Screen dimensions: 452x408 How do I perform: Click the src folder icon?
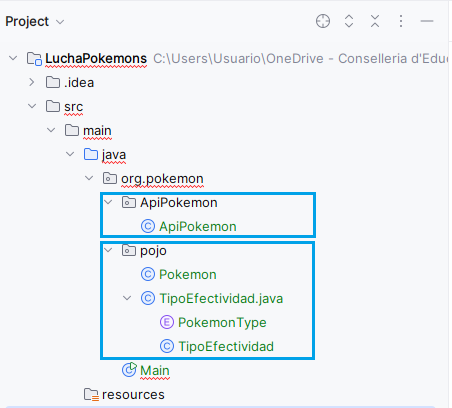53,106
